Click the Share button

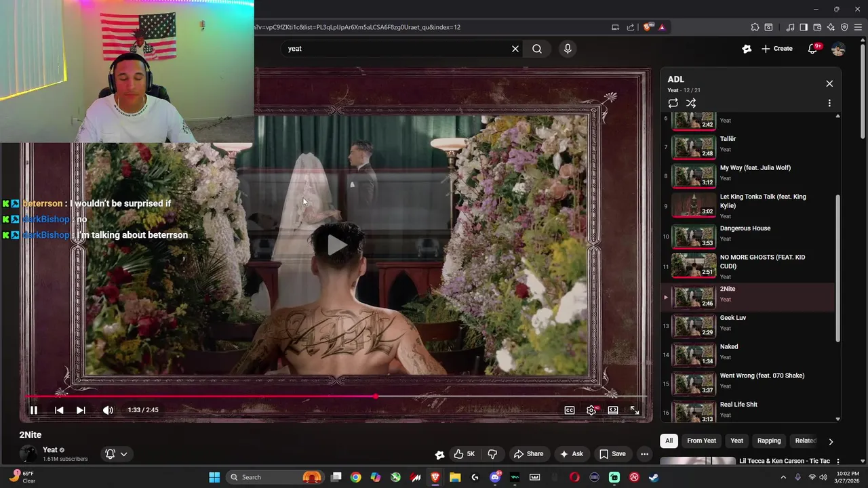528,454
